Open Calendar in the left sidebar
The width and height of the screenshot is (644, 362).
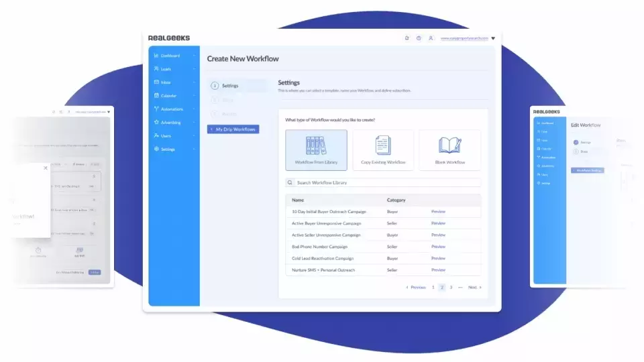click(168, 96)
